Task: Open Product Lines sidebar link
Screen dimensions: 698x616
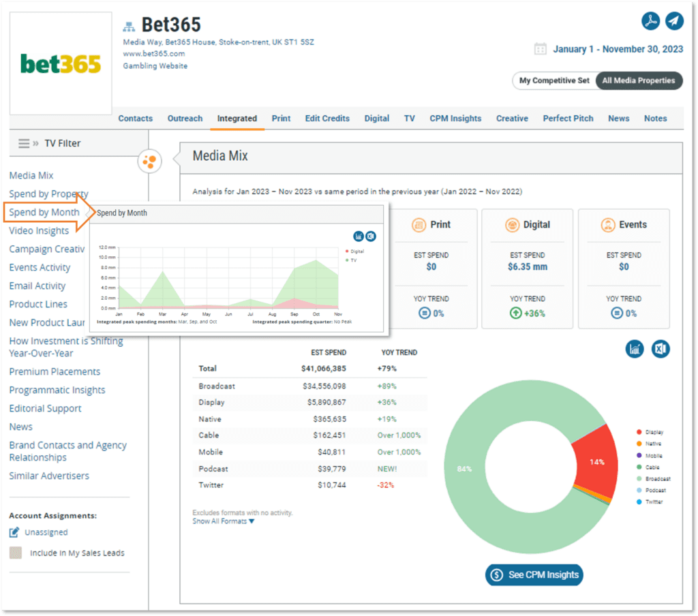Action: [38, 304]
